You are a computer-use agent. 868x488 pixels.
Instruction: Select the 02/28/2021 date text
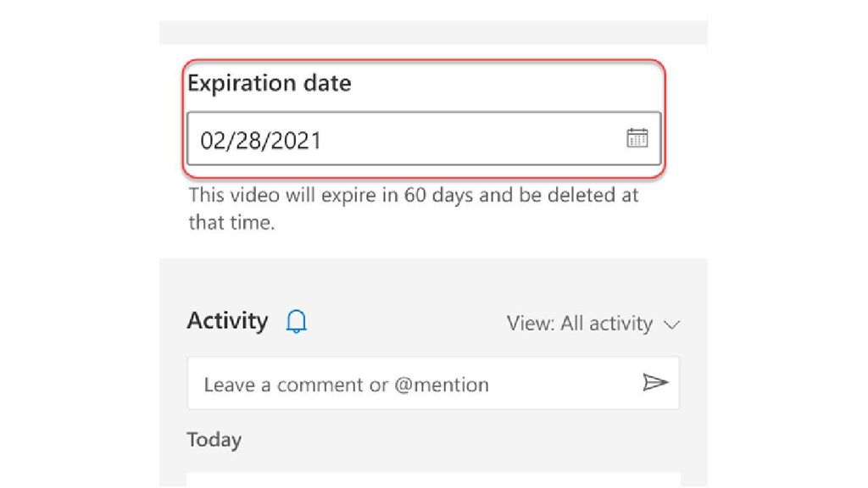(260, 140)
